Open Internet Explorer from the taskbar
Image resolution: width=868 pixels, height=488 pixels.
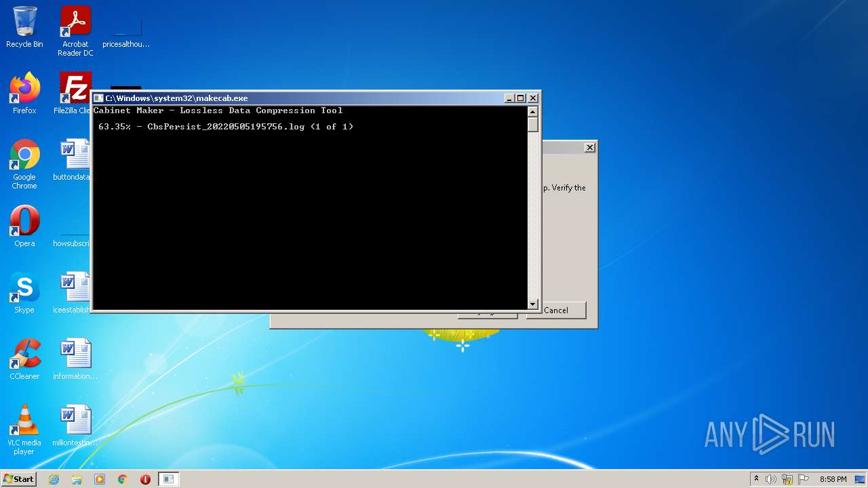coord(54,479)
